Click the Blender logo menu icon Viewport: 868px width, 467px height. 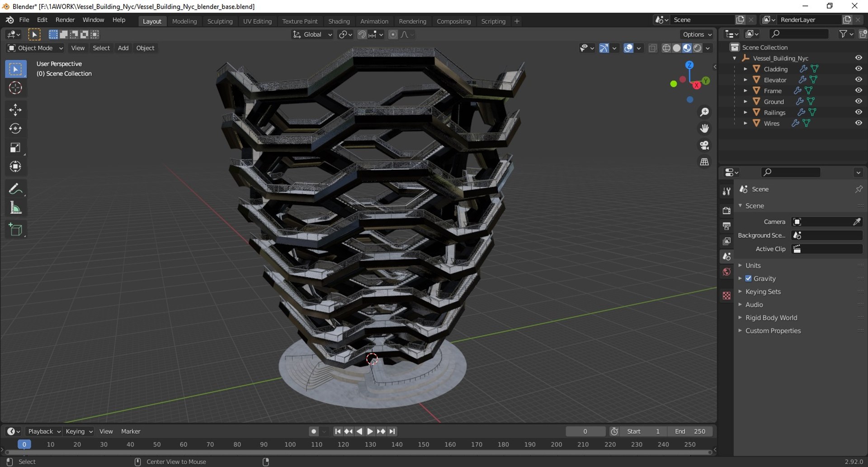pyautogui.click(x=9, y=20)
